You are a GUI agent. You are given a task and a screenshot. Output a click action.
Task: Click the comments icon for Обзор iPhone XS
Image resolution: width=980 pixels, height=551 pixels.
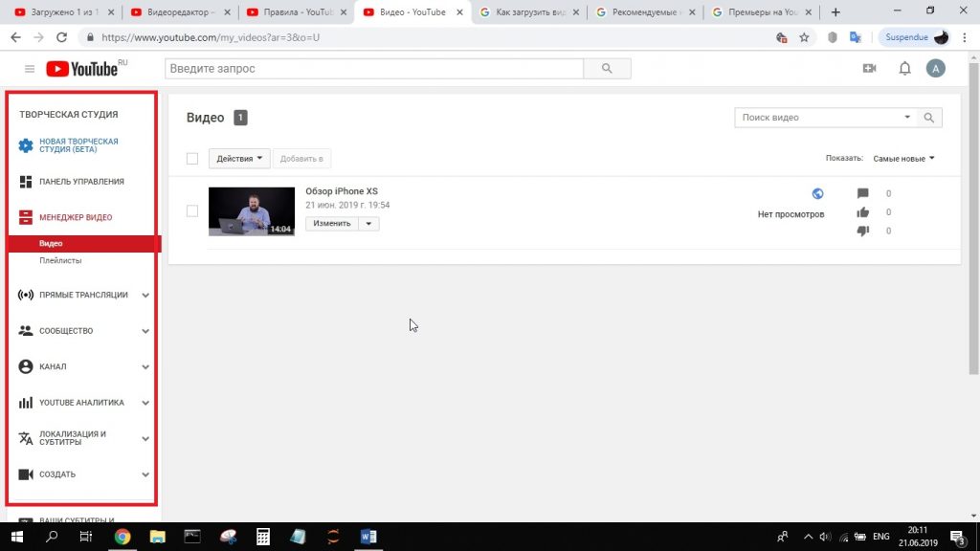(863, 193)
